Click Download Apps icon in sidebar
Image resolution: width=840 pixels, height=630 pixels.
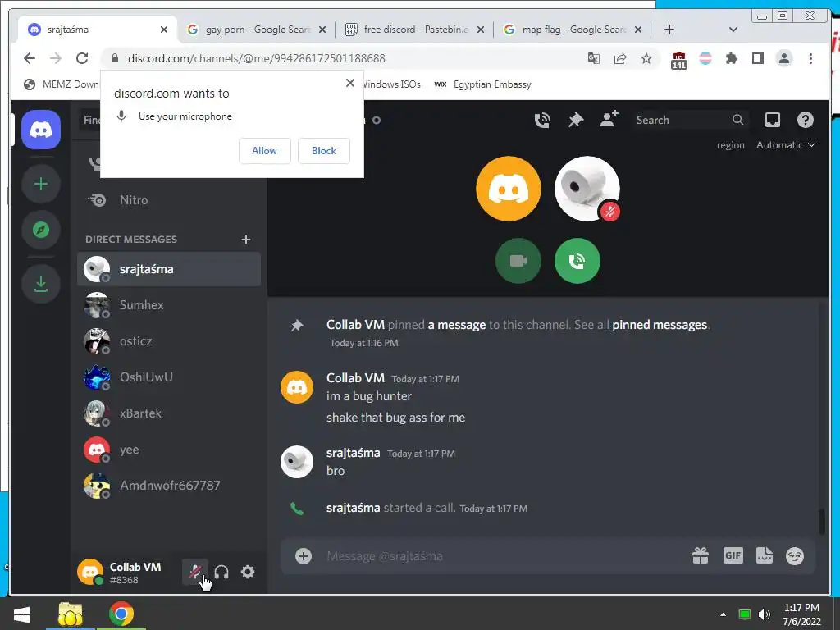tap(41, 284)
